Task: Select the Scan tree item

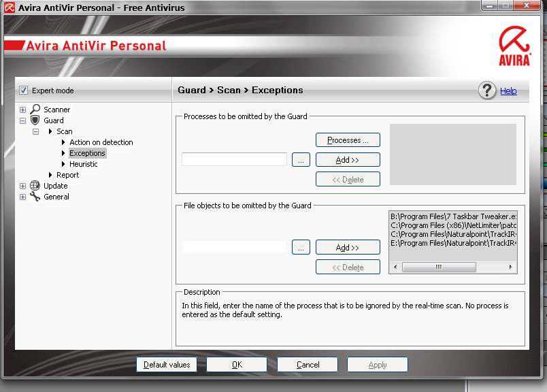Action: [x=65, y=131]
